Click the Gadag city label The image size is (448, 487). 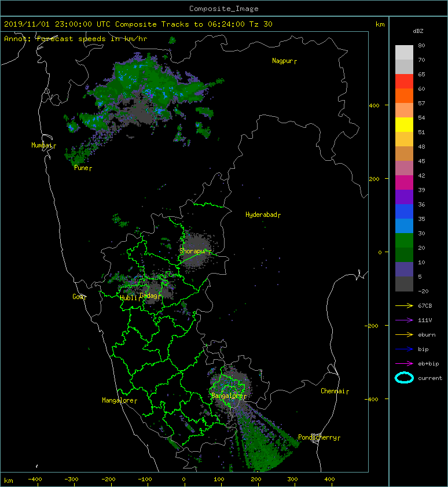[149, 295]
